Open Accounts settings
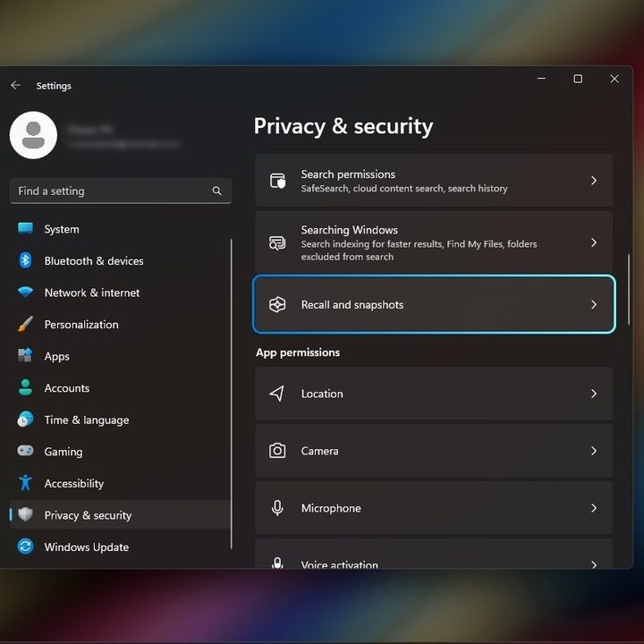 120,388
